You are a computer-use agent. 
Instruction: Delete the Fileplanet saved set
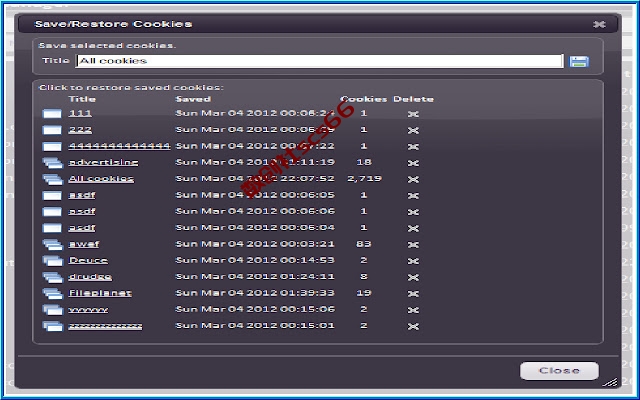[x=413, y=293]
